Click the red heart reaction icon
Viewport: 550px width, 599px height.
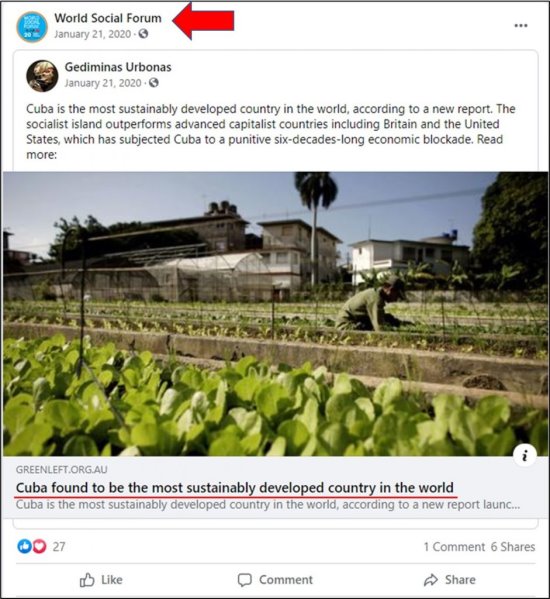[x=39, y=546]
